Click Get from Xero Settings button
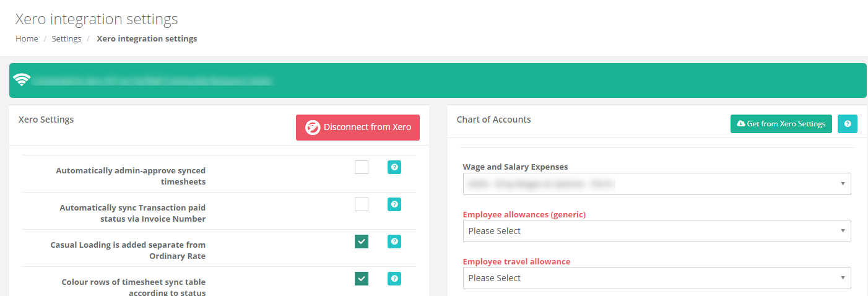 [x=781, y=124]
